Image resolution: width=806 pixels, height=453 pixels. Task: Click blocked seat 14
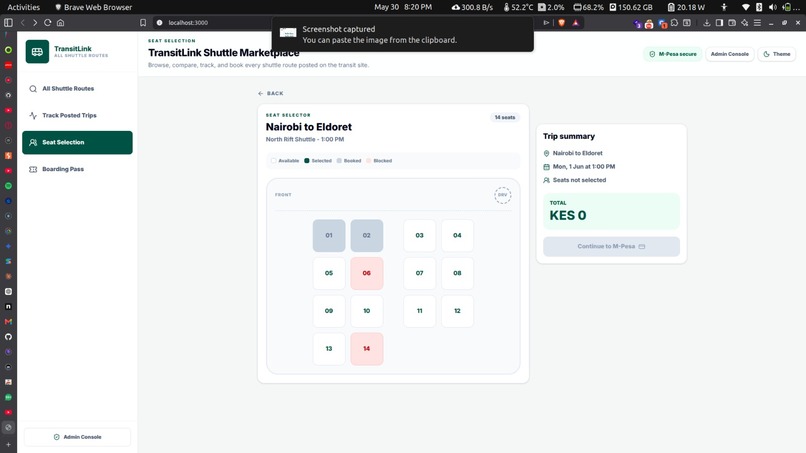coord(367,349)
